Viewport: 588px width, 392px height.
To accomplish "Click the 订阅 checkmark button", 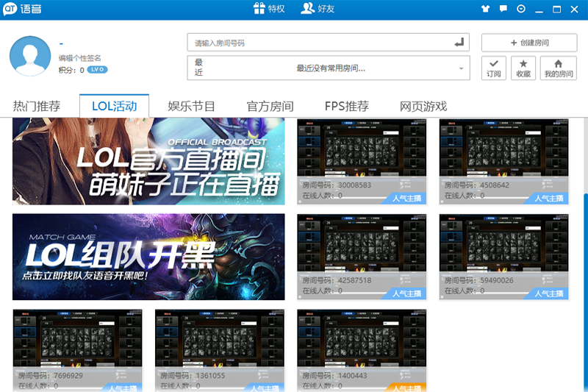I will click(x=494, y=68).
